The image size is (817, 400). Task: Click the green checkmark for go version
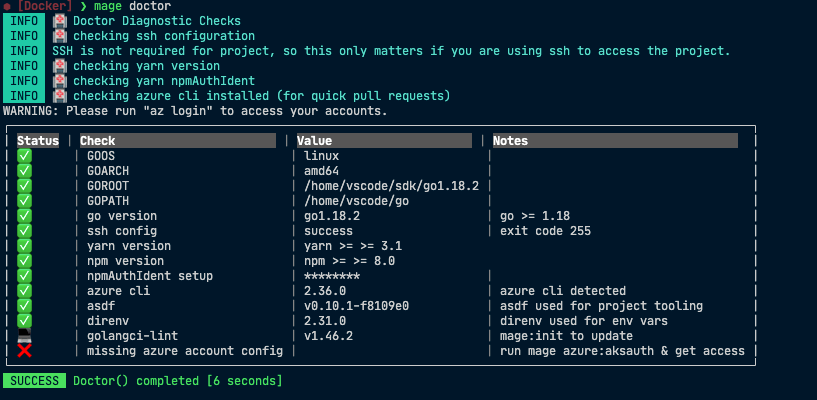point(25,216)
